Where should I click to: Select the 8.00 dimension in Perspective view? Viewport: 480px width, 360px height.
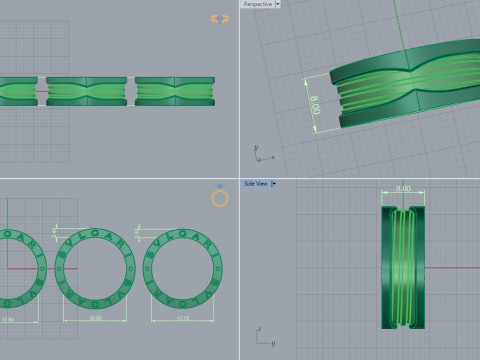(316, 105)
